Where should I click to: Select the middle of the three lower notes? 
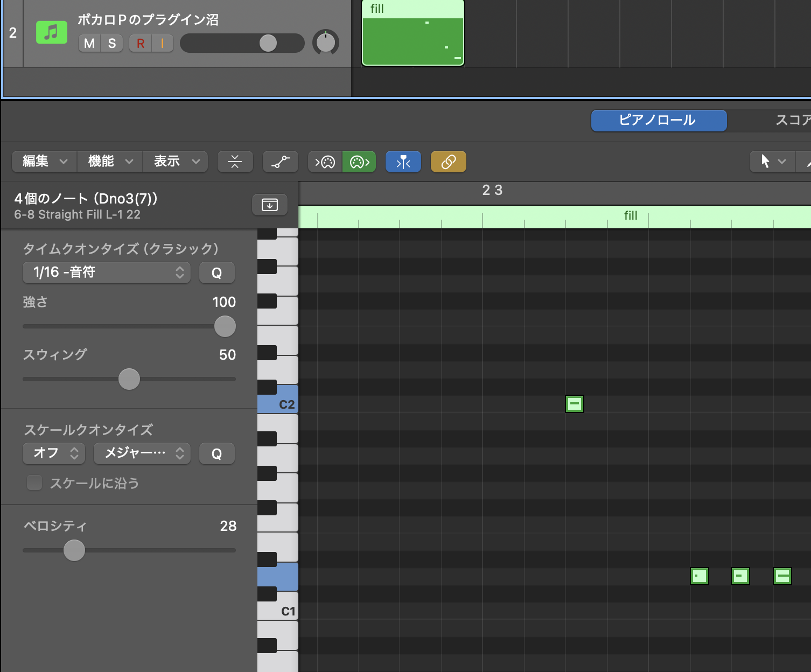pos(740,576)
